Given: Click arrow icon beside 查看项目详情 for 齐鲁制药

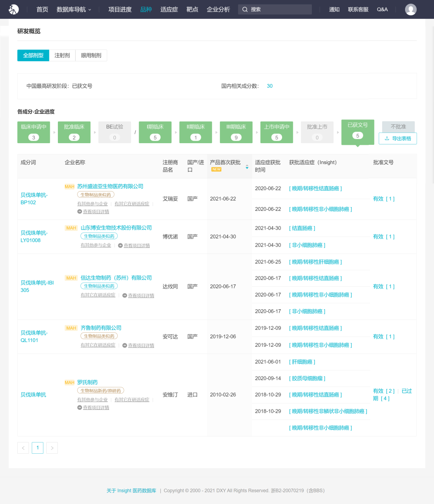Looking at the screenshot, I should (125, 346).
